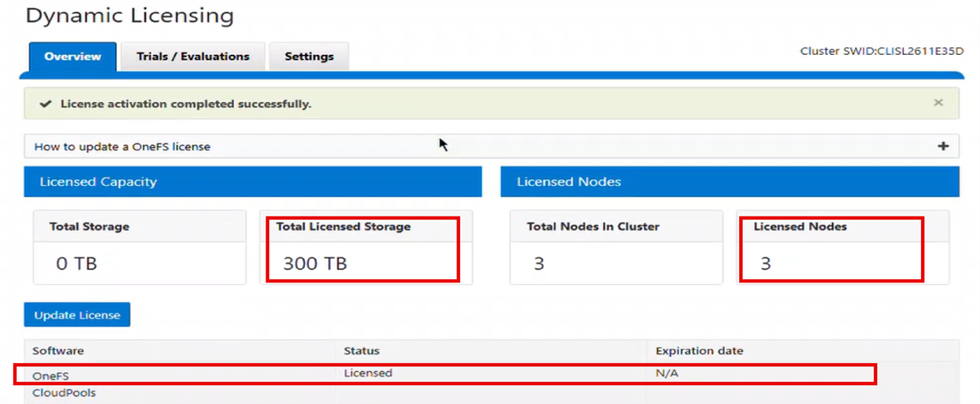Open the Trials / Evaluations tab

tap(192, 56)
